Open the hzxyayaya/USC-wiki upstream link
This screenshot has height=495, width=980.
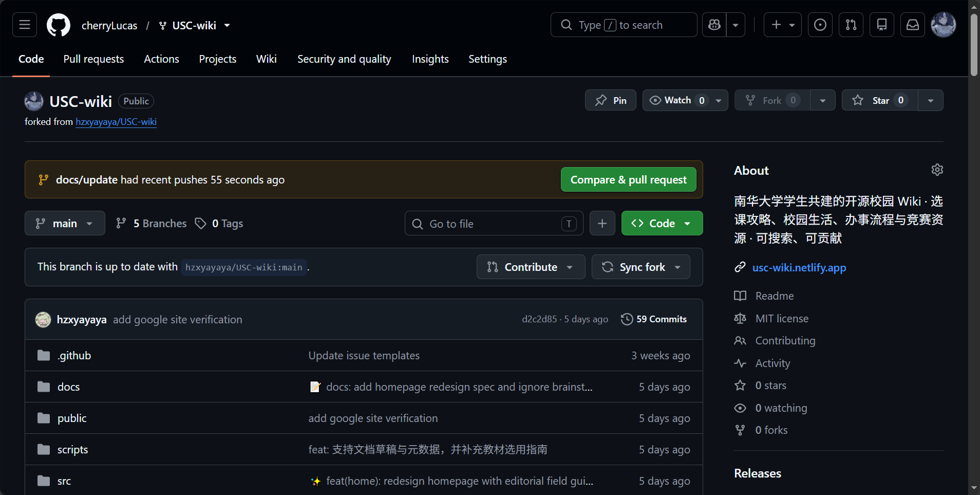click(x=116, y=122)
